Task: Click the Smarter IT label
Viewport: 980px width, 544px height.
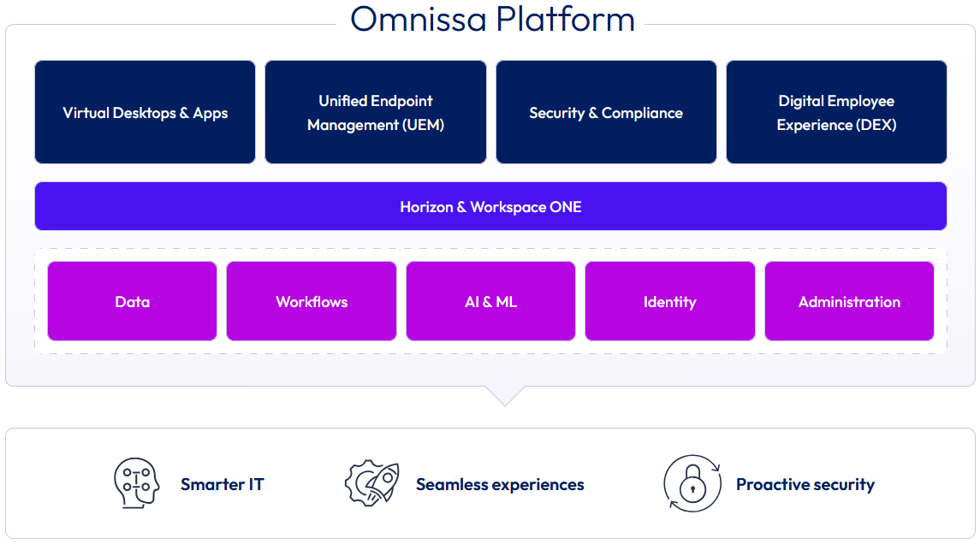Action: click(222, 484)
